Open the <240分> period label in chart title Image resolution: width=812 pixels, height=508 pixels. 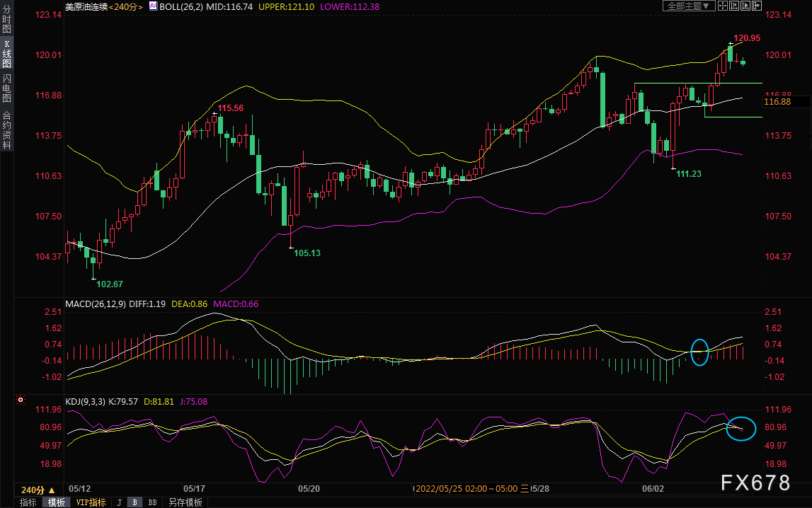click(x=126, y=7)
